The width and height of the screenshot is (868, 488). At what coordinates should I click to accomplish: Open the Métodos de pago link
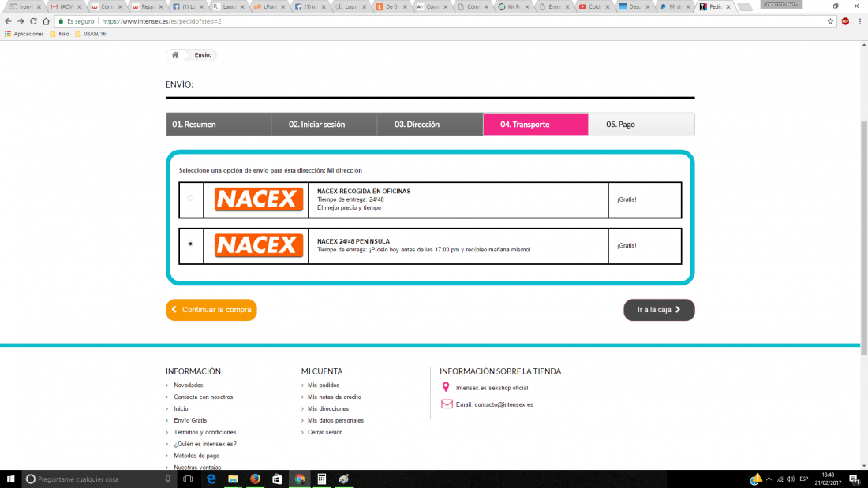196,456
